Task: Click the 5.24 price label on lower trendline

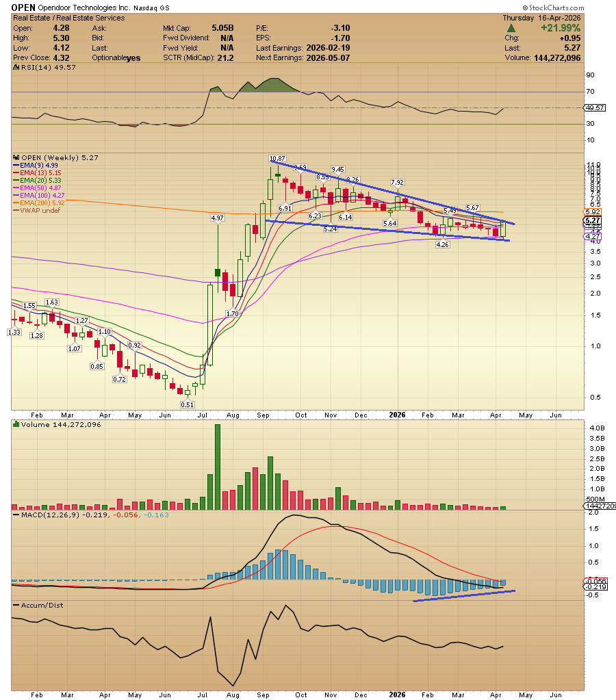Action: click(330, 229)
